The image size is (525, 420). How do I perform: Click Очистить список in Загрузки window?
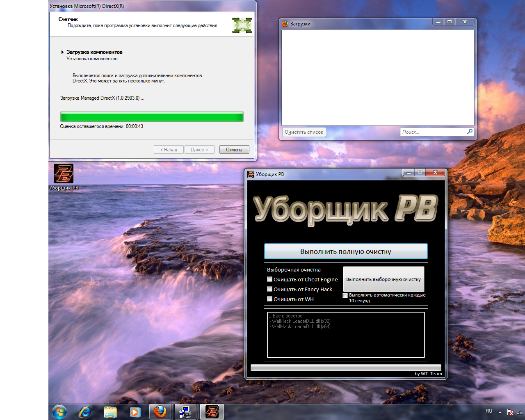click(304, 132)
